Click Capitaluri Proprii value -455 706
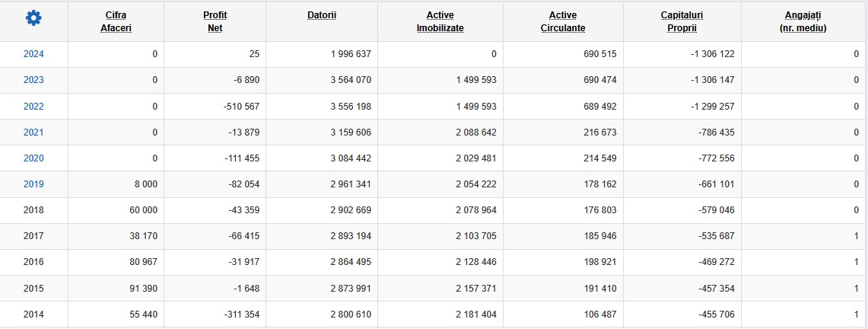 717,315
